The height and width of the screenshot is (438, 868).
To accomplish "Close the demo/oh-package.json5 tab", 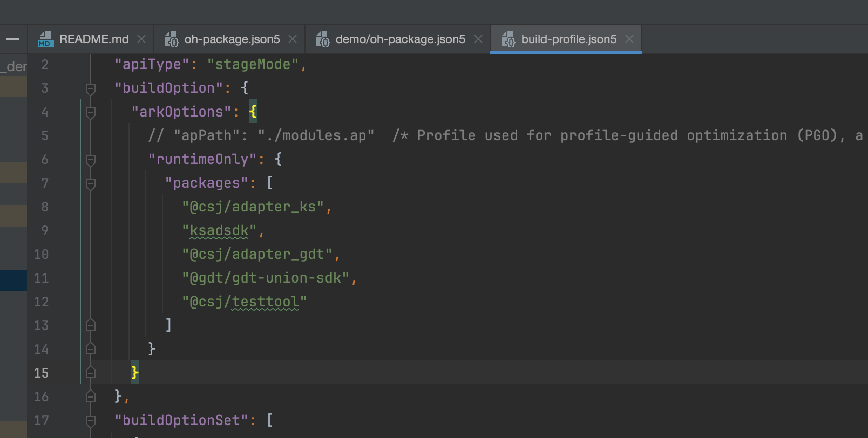I will 478,39.
